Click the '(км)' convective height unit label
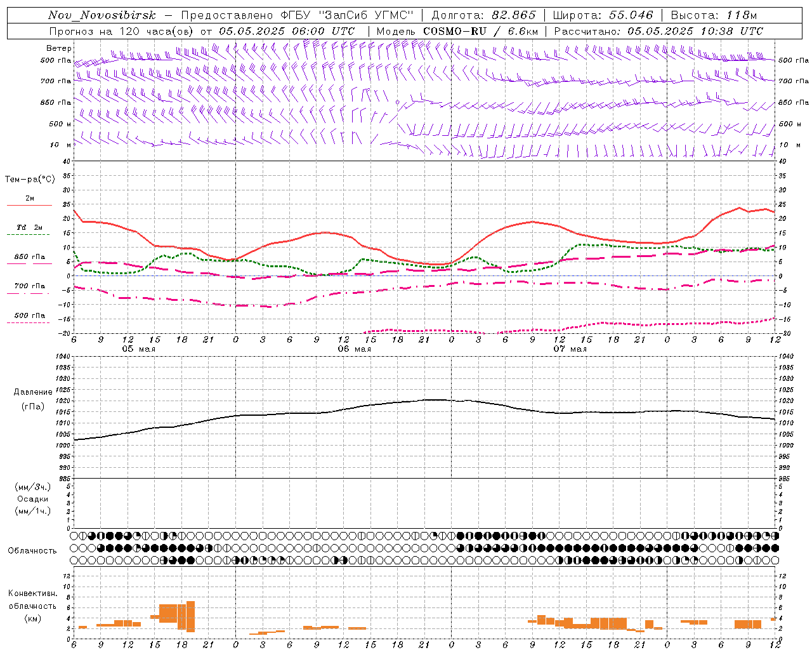 [x=33, y=618]
